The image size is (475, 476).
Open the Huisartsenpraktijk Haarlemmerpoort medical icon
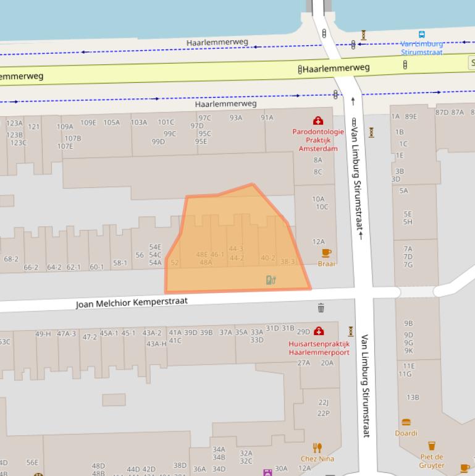319,332
